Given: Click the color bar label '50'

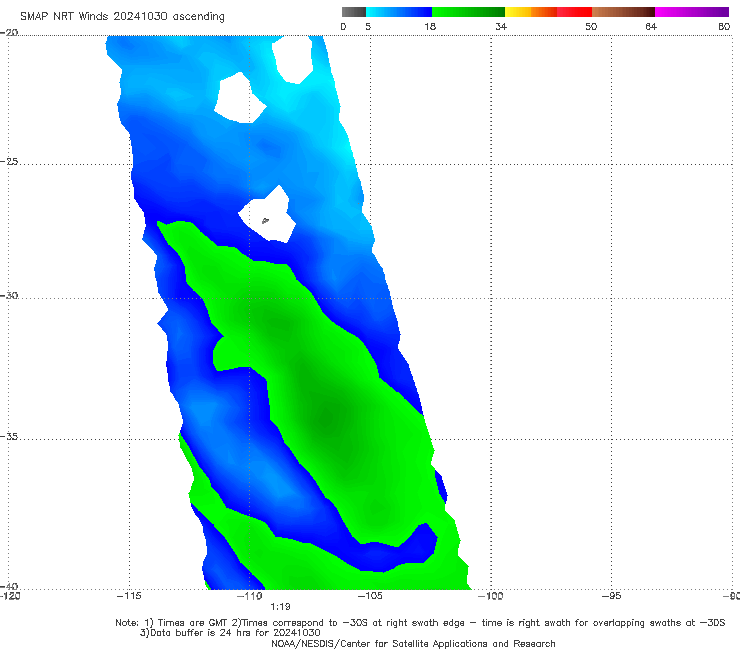Looking at the screenshot, I should click(591, 26).
